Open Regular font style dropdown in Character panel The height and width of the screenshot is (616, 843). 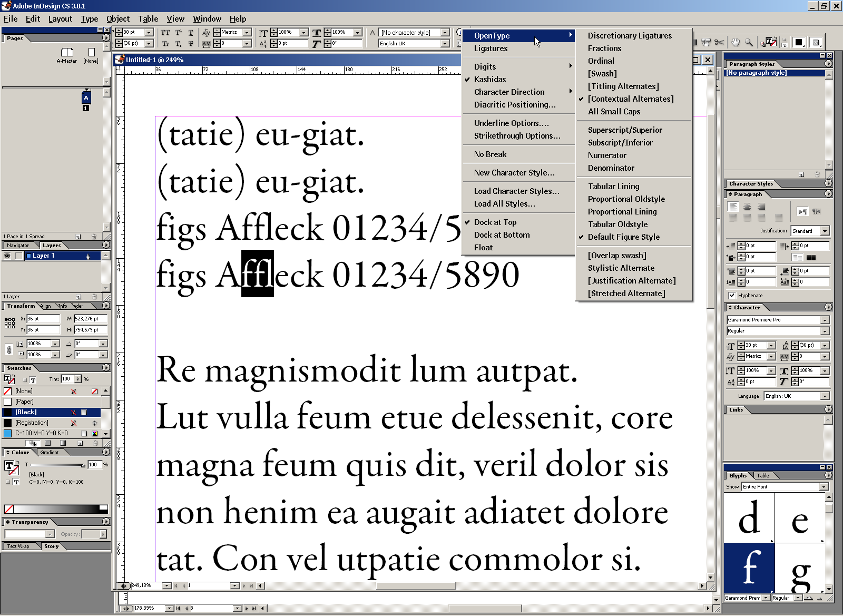pyautogui.click(x=825, y=331)
